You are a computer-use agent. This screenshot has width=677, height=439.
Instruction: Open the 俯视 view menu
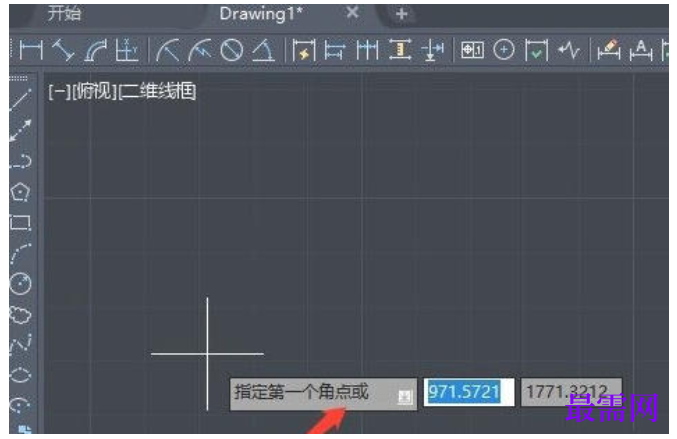tap(93, 92)
